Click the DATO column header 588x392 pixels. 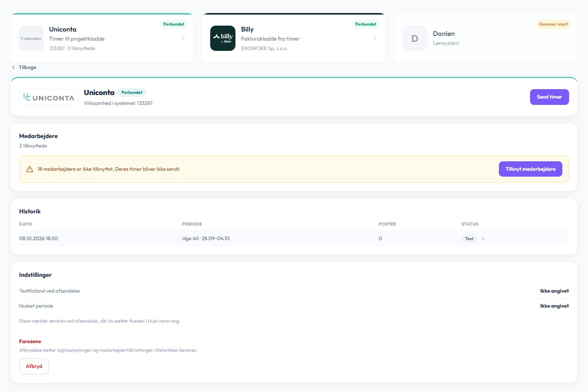point(26,224)
